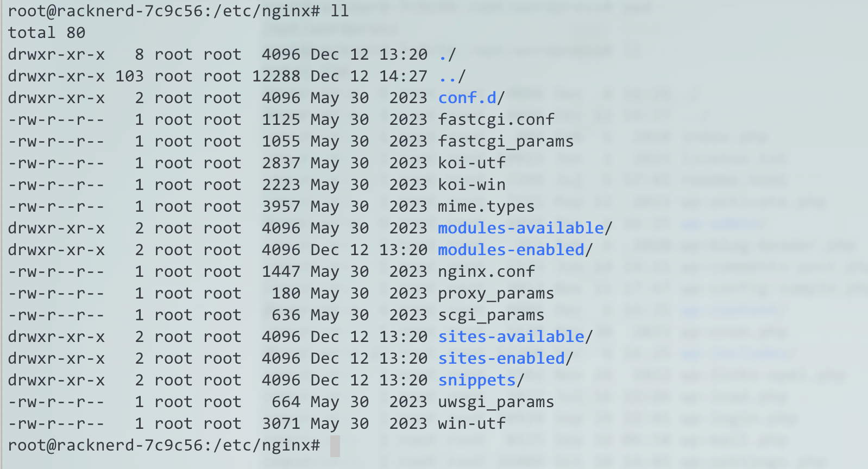Click the nginx.conf filename

click(x=487, y=271)
